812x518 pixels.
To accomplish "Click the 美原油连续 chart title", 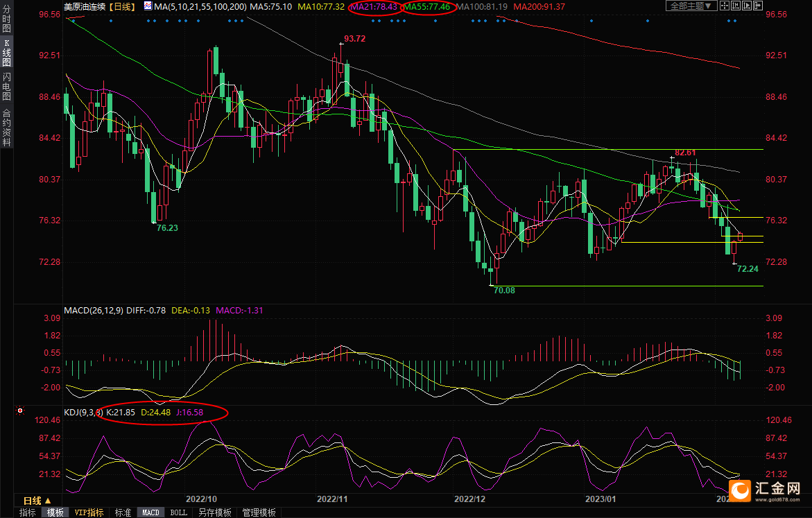I will point(85,7).
